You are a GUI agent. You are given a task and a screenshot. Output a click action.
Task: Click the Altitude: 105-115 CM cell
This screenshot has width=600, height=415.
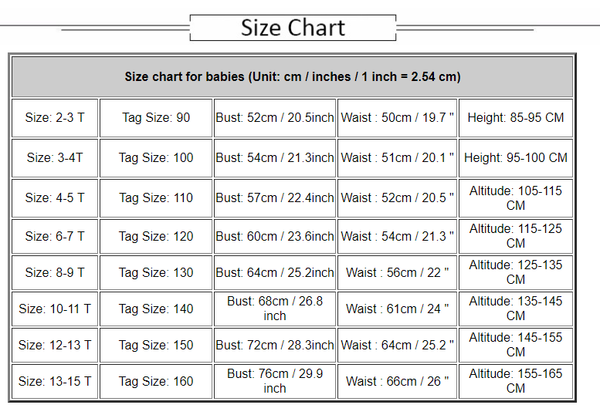point(515,198)
